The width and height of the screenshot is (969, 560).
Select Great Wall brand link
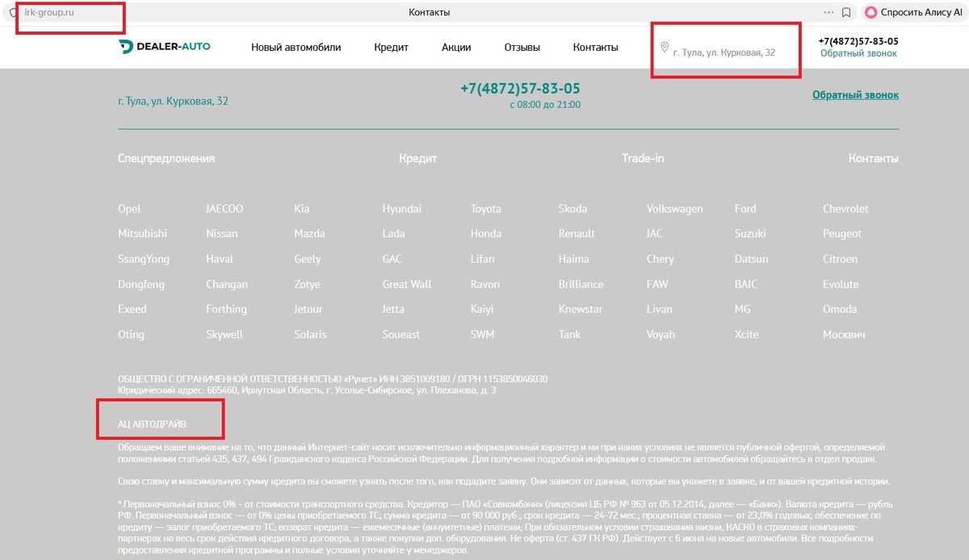[x=407, y=284]
